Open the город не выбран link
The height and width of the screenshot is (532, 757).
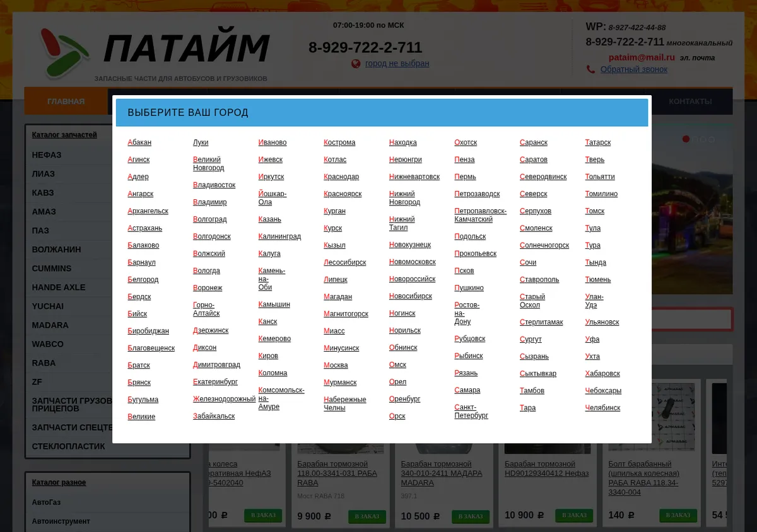click(397, 64)
